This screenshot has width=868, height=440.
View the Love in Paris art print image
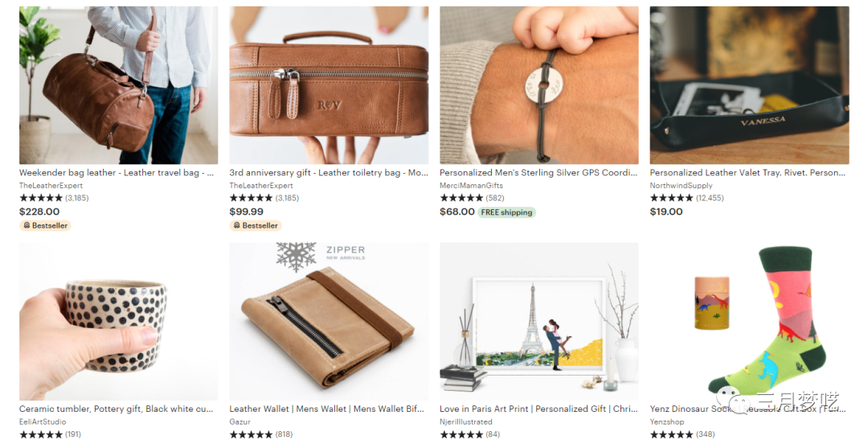point(539,322)
